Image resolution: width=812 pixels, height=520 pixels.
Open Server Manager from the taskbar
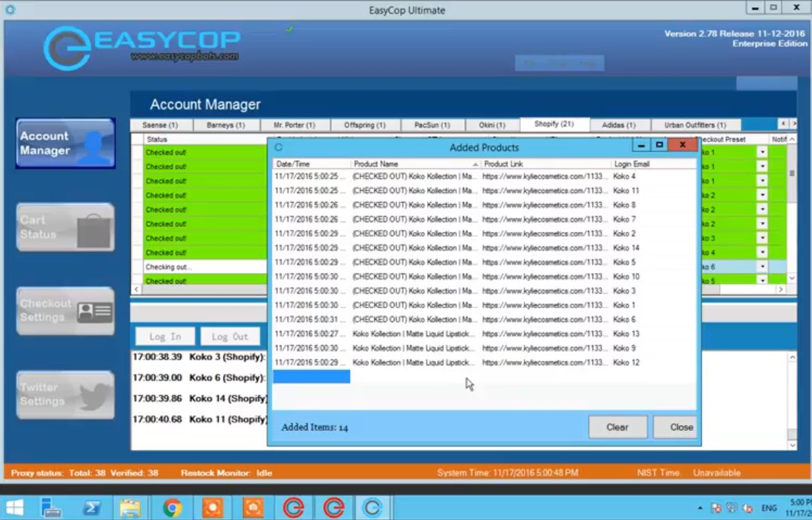51,508
